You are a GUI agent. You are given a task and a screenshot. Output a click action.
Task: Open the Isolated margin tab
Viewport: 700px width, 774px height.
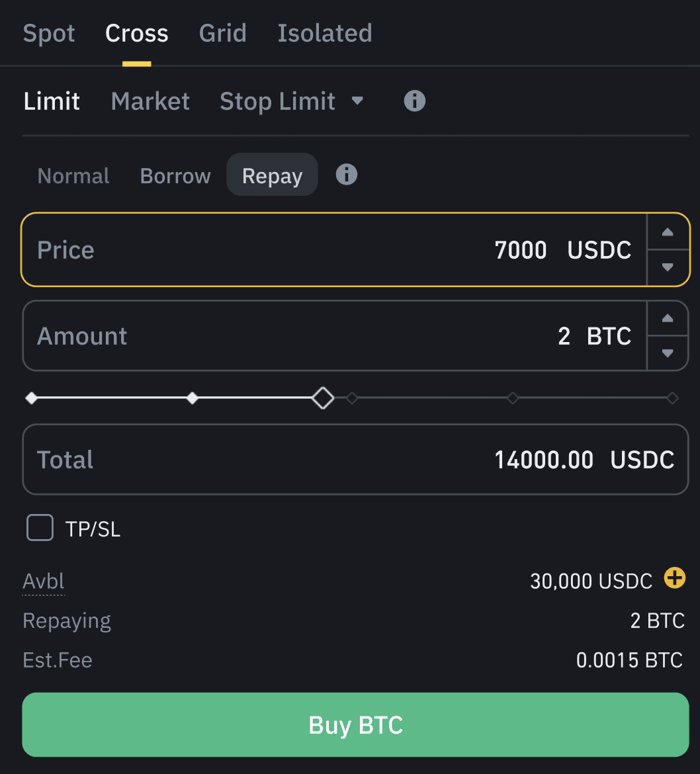tap(324, 33)
